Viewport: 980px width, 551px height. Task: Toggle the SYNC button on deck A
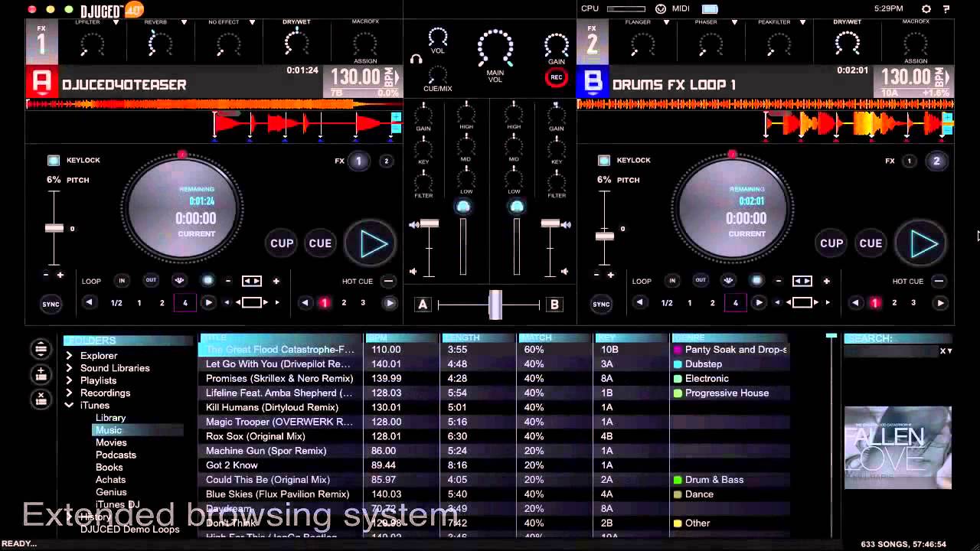51,304
